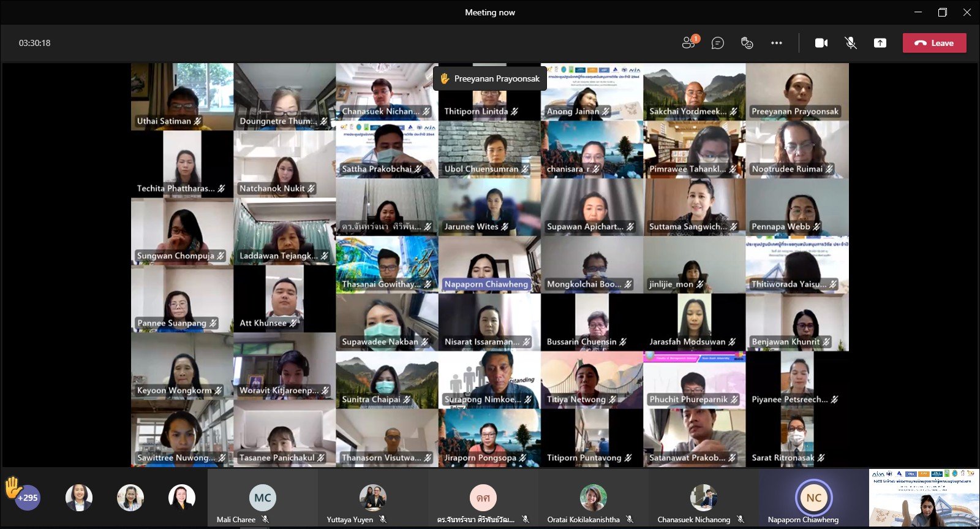Screen dimensions: 980x529
Task: Select Mali Charee's participant tile
Action: coord(262,498)
